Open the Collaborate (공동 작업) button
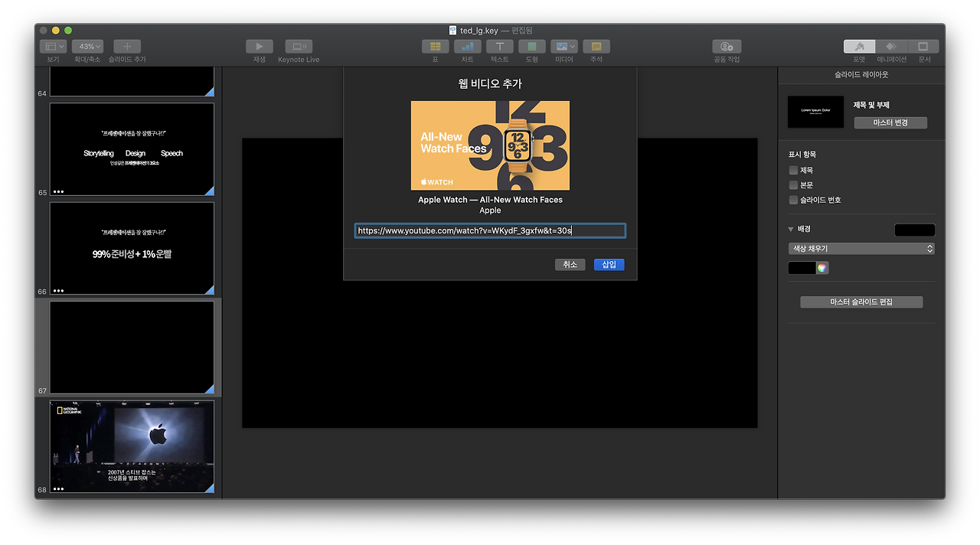 tap(727, 47)
